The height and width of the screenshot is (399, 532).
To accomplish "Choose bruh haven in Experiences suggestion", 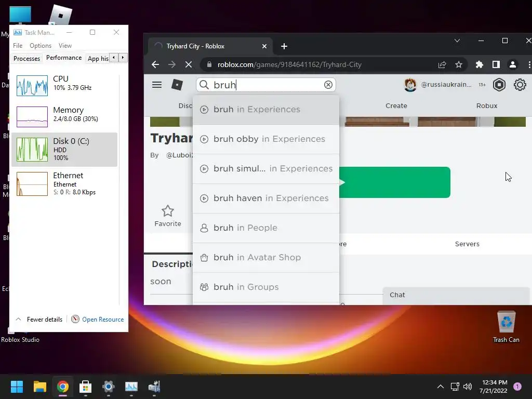I will [266, 198].
